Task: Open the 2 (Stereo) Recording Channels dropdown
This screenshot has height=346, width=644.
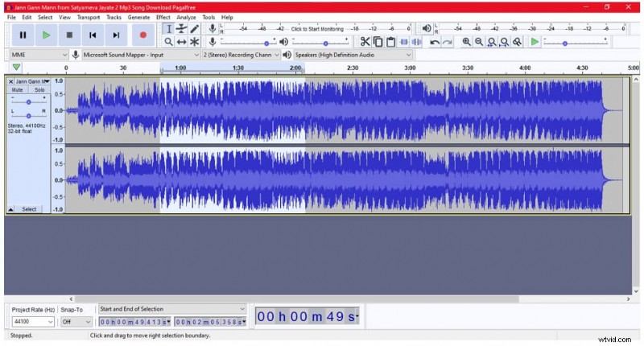Action: tap(241, 55)
